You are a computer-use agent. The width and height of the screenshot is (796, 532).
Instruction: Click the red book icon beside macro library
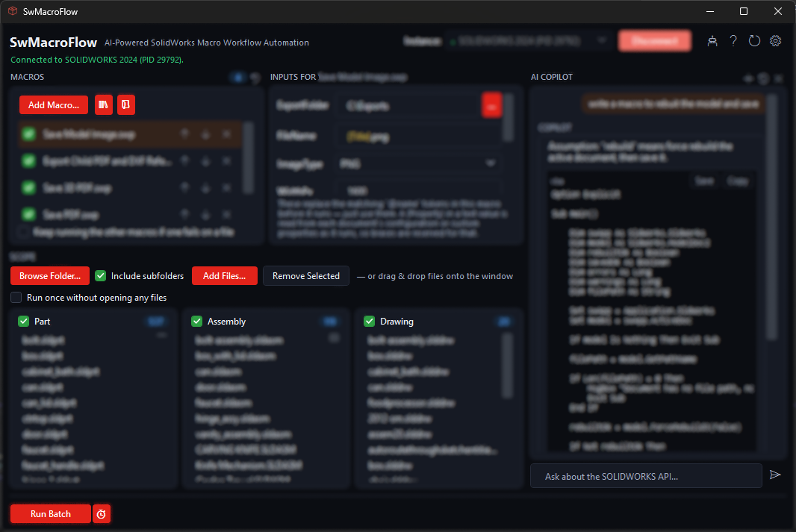coord(126,105)
